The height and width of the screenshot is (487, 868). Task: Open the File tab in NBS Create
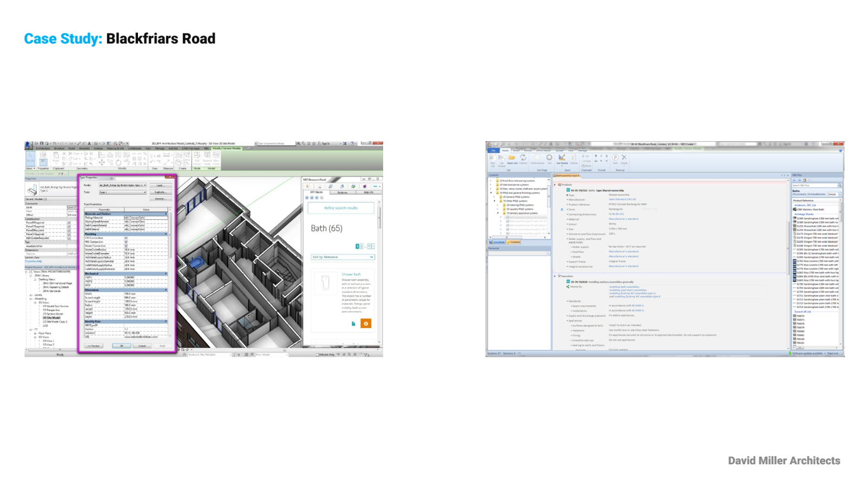tap(493, 150)
